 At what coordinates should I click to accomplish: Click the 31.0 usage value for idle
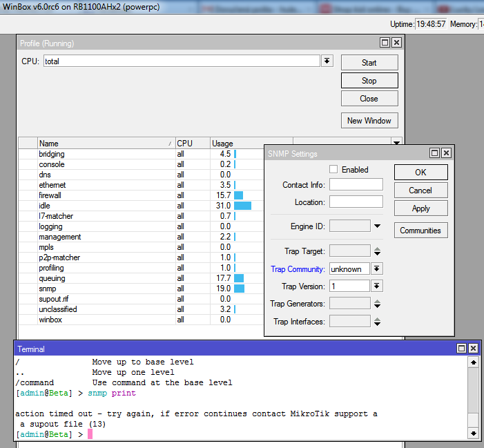point(224,206)
